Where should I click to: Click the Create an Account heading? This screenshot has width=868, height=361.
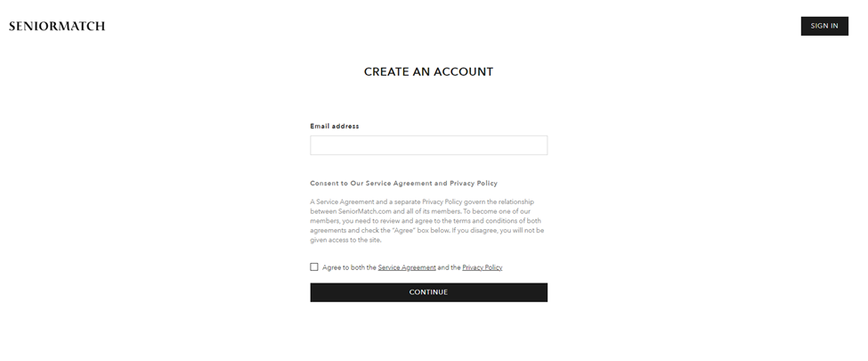(x=428, y=71)
